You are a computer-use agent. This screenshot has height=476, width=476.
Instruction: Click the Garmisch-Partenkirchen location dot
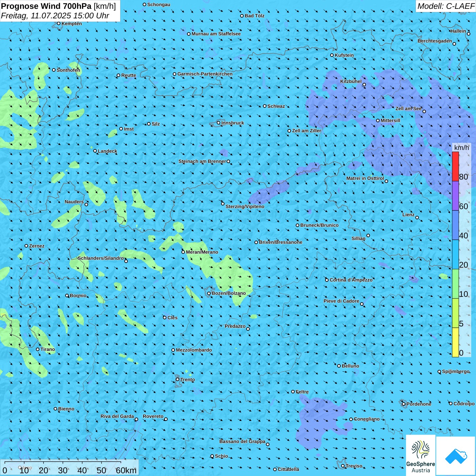(175, 74)
